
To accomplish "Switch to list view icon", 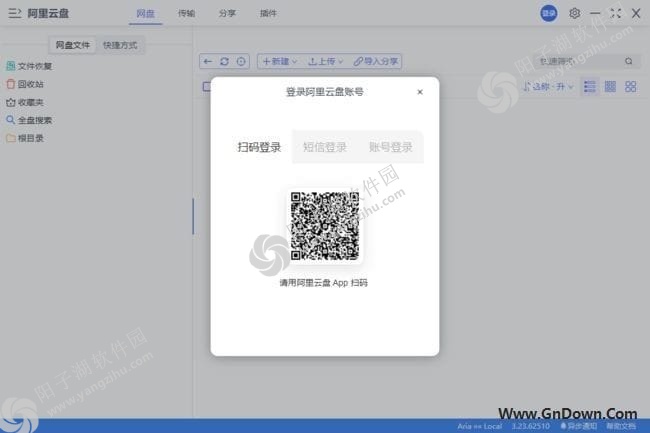I will [x=589, y=87].
